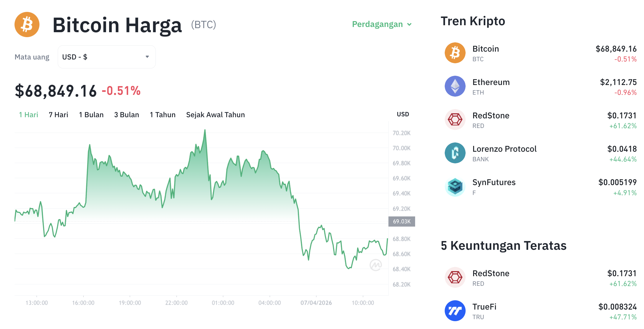
Task: Click the TrueFi TRU listing
Action: click(484, 310)
